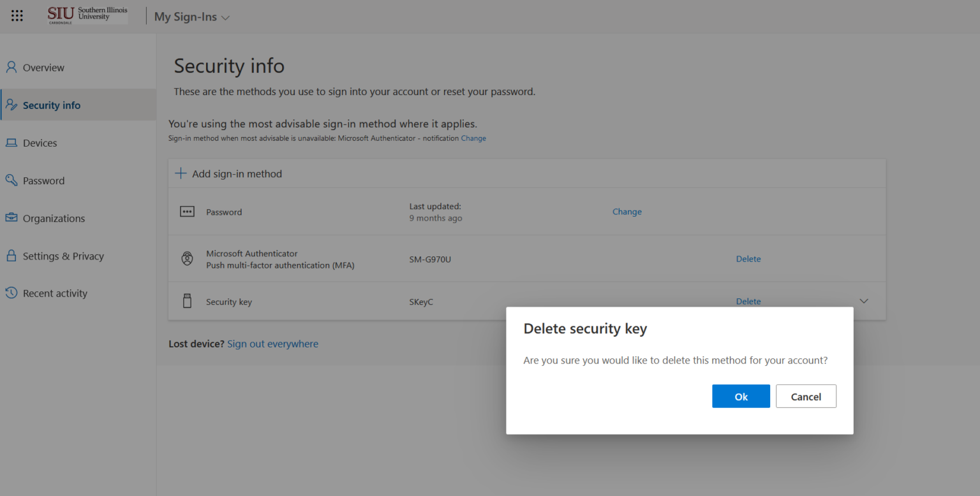Click the Devices monitor icon in sidebar

pyautogui.click(x=10, y=142)
